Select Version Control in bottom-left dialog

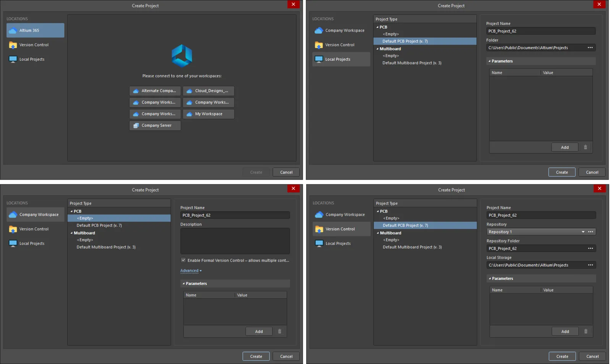click(35, 229)
